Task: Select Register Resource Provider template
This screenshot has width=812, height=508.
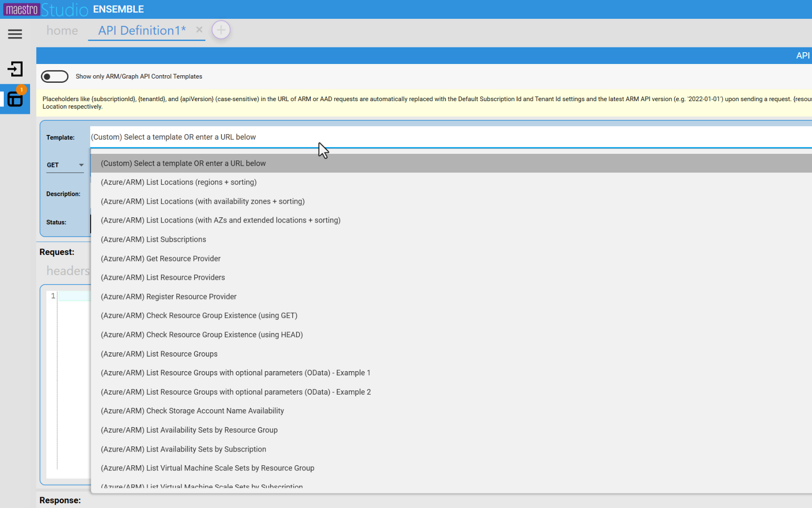Action: [168, 297]
